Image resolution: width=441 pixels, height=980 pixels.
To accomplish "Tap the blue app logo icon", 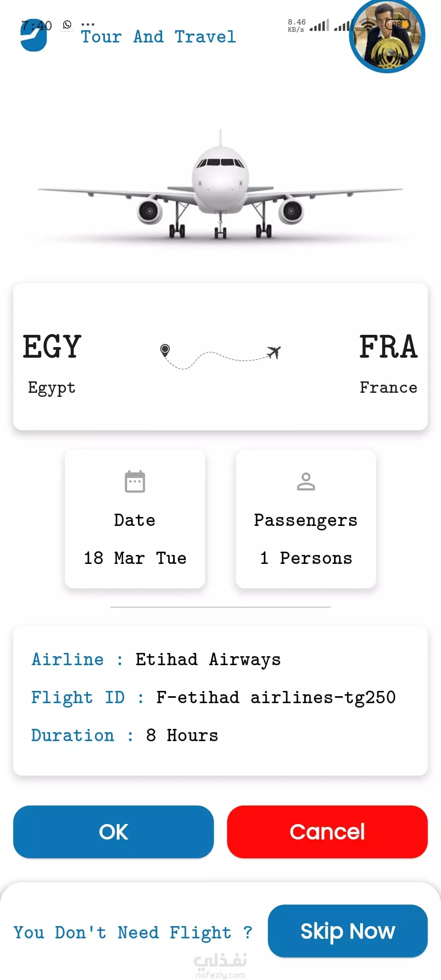I will [x=33, y=36].
